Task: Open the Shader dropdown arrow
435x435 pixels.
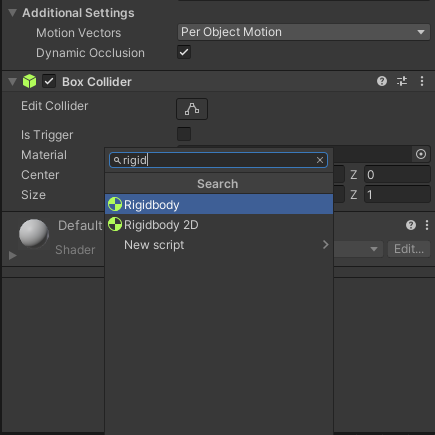Action: pos(374,249)
